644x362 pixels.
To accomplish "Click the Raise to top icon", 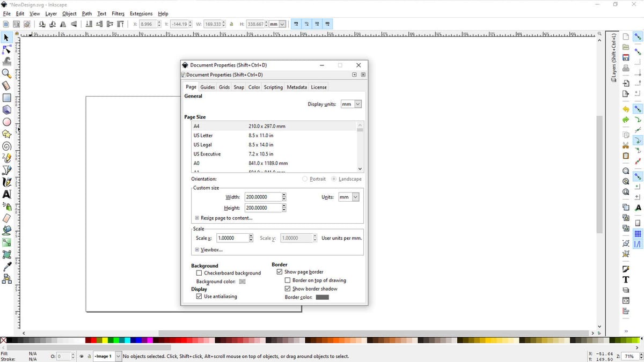I will tap(122, 24).
